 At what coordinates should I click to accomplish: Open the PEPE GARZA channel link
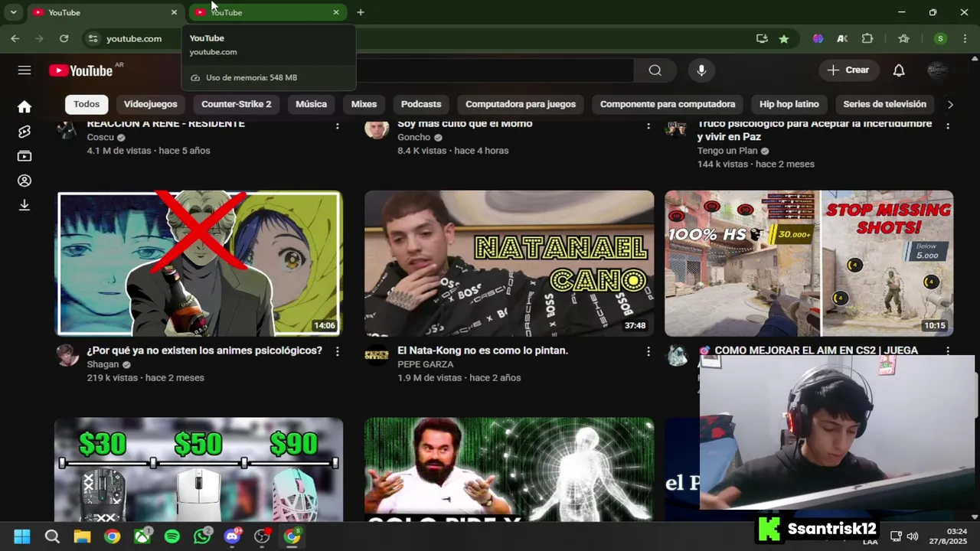tap(425, 364)
